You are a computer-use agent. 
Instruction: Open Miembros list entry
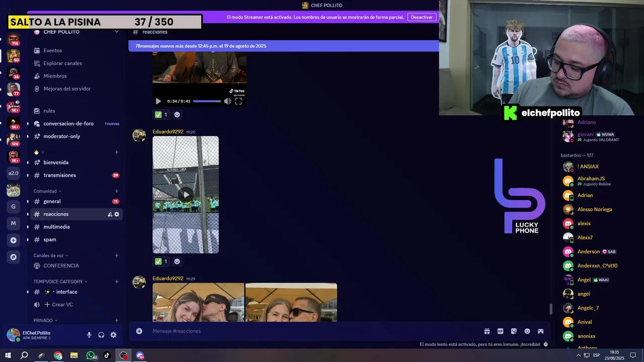tap(76, 76)
